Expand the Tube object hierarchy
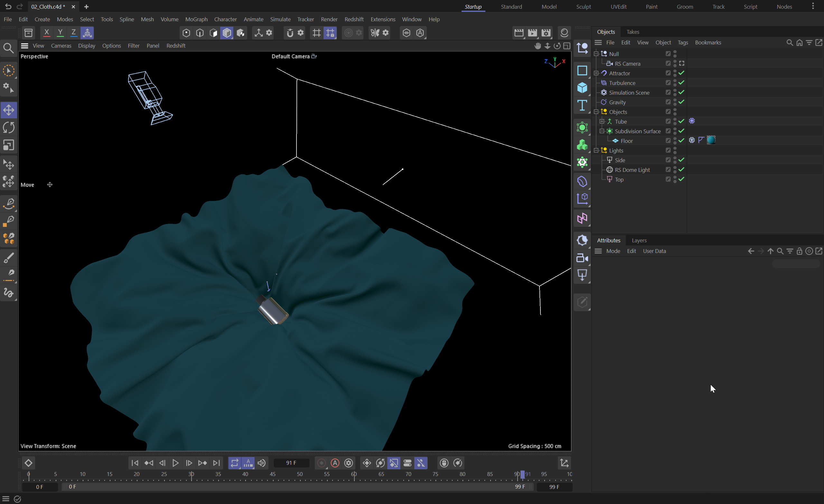Screen dimensions: 824x504 coord(602,121)
